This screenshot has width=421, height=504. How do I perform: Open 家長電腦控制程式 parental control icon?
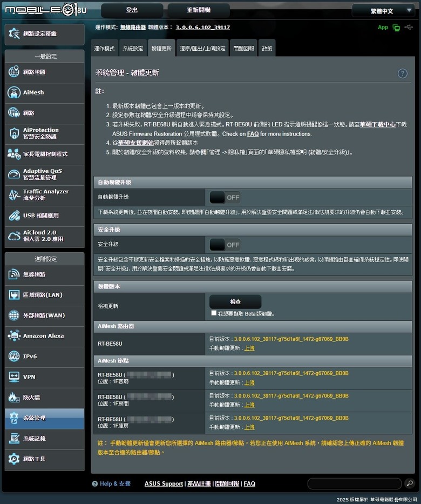14,154
